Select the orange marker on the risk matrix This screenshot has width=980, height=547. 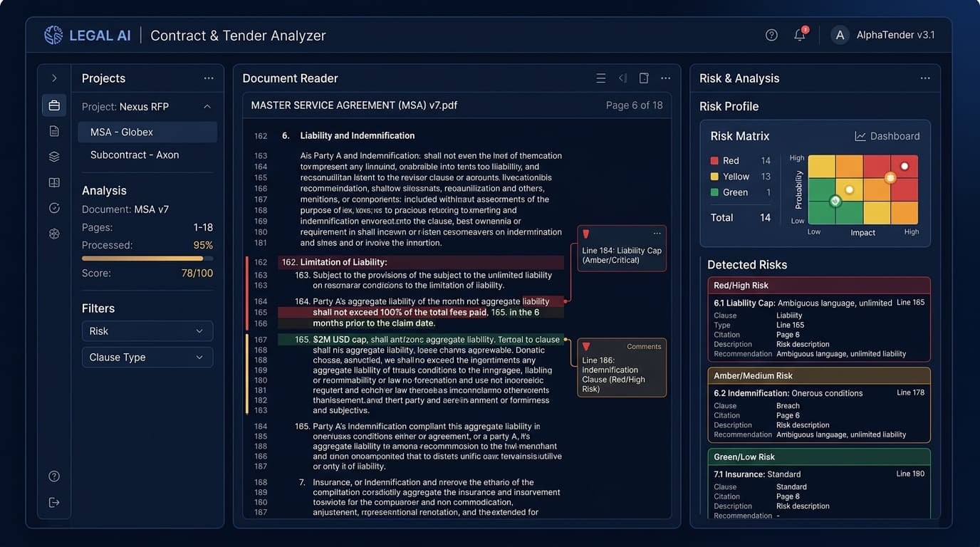click(x=890, y=177)
